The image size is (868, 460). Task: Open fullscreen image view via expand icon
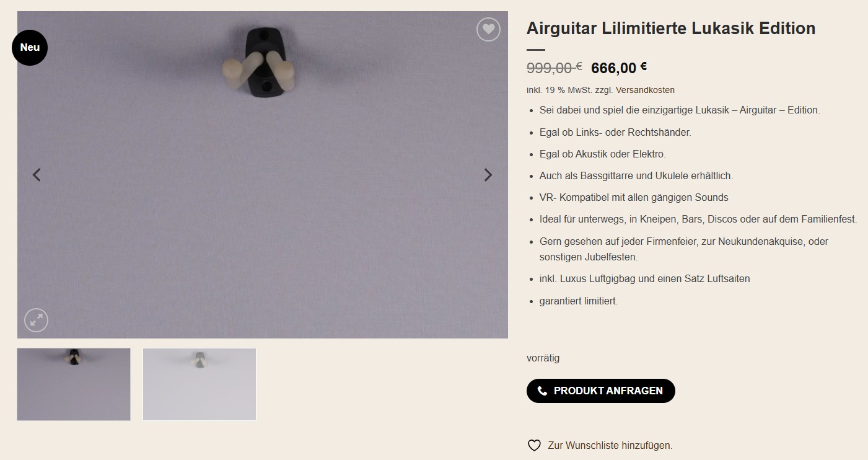coord(36,320)
